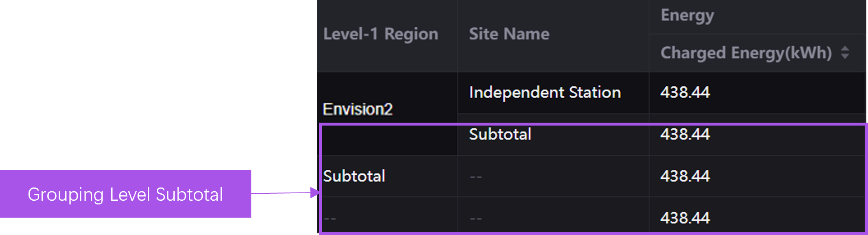Select the Level-1 Region column header

(380, 34)
